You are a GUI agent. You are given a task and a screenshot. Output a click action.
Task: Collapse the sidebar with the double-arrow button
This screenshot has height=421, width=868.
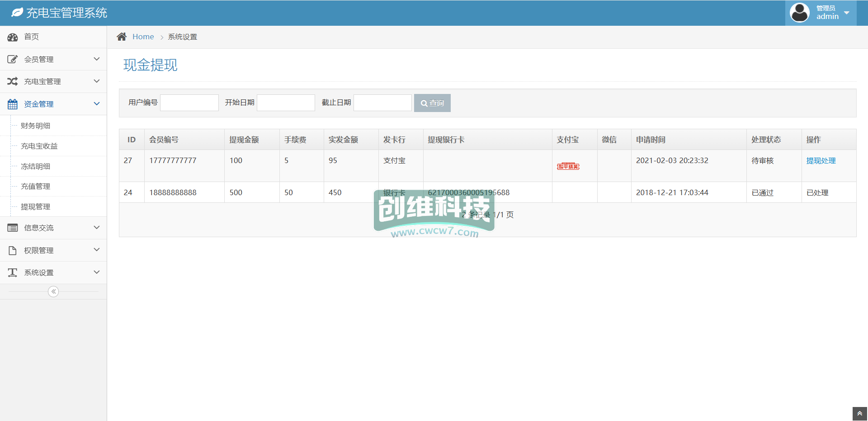(x=53, y=291)
